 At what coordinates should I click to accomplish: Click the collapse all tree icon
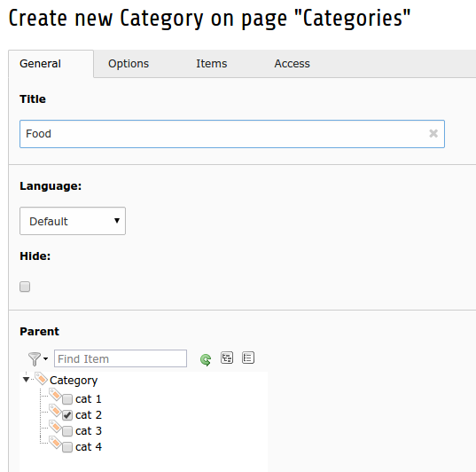click(x=248, y=358)
